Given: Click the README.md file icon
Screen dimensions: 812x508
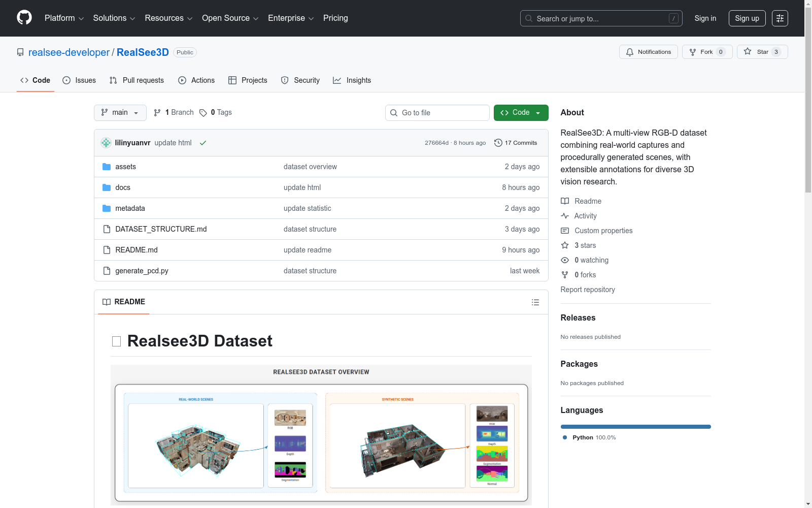Looking at the screenshot, I should (107, 250).
